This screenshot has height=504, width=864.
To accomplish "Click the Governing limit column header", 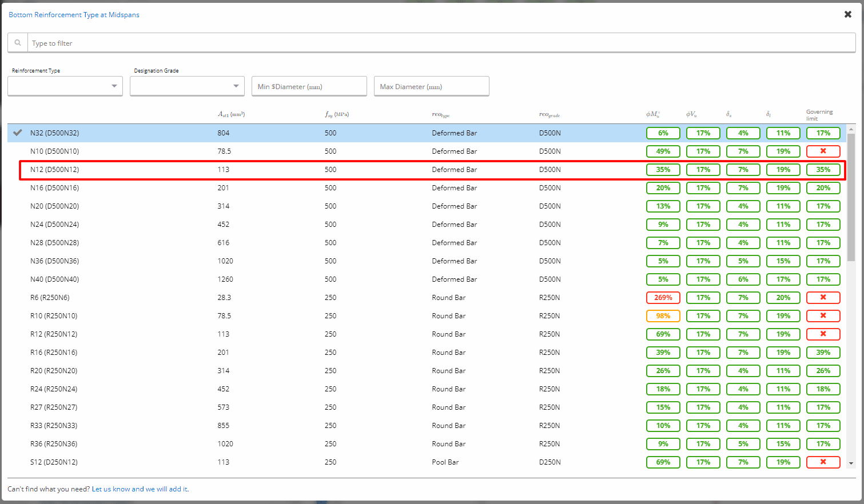I will [819, 115].
